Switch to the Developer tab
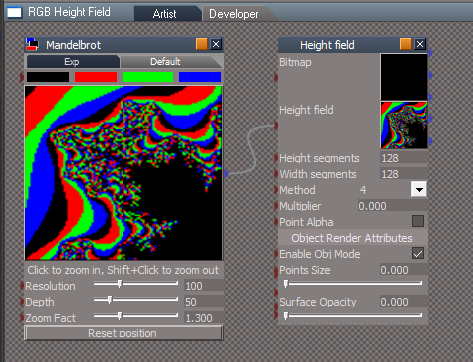473x362 pixels. [233, 14]
